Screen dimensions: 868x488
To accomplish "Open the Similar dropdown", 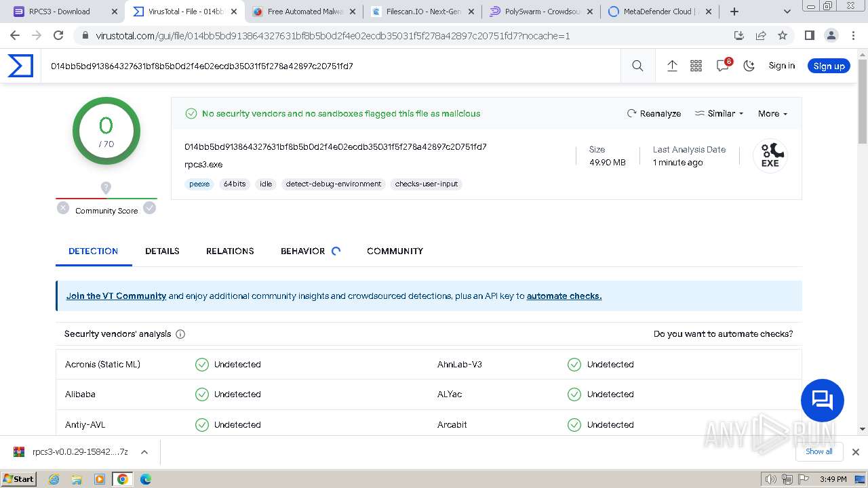I will click(x=719, y=113).
